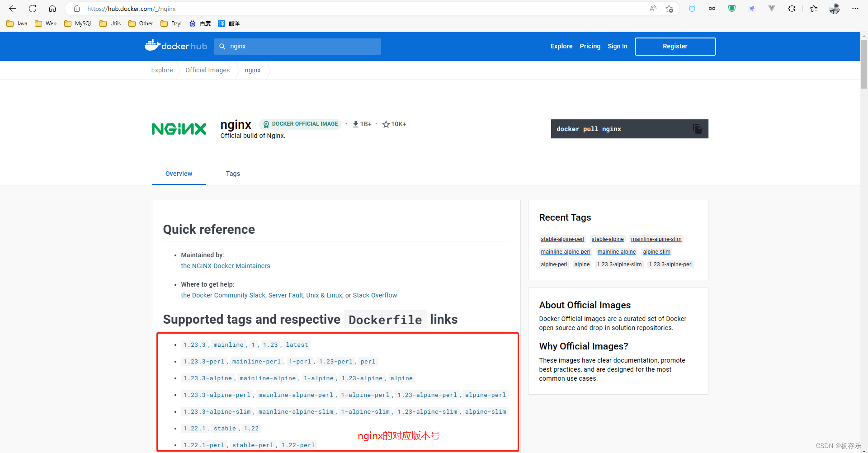Click the green shield extension icon
This screenshot has height=453, width=868.
(731, 9)
